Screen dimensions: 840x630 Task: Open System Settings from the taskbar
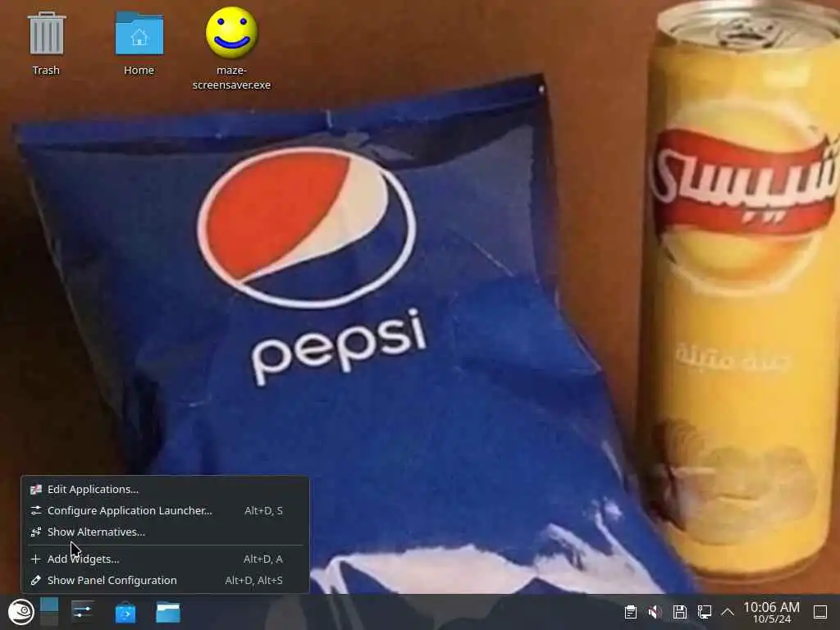click(x=83, y=612)
